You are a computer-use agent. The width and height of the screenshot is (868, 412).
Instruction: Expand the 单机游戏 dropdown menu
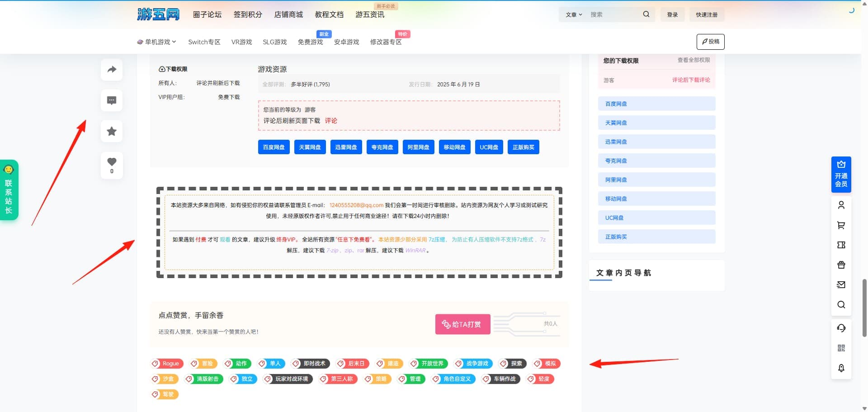click(156, 42)
